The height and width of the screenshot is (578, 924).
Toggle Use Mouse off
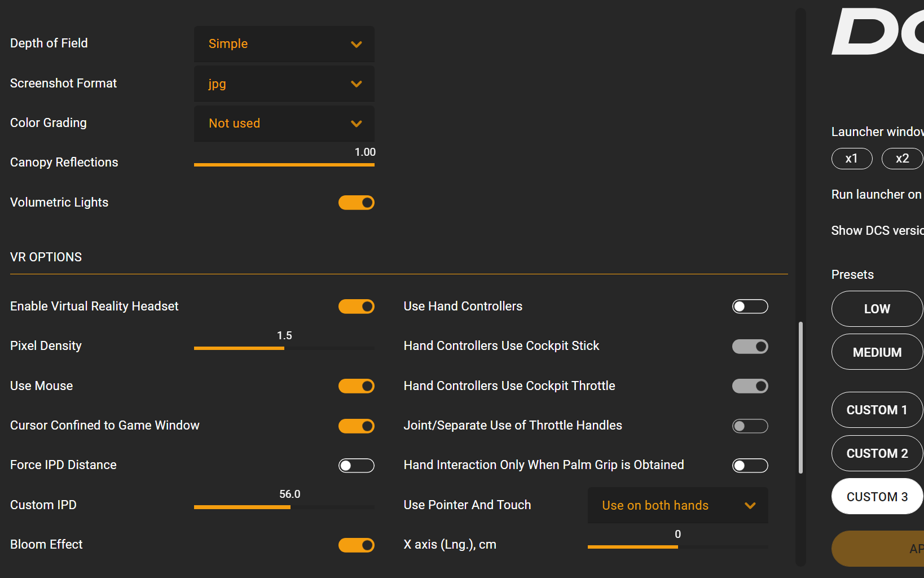(356, 386)
